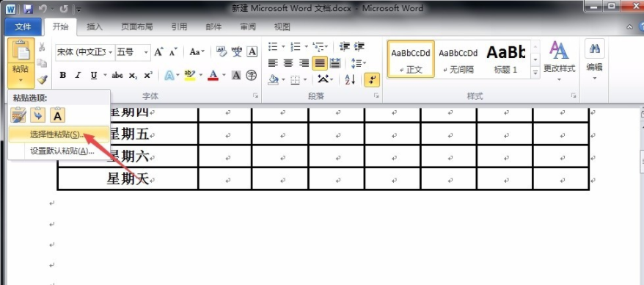Increase paragraph indent
644x285 pixels.
pos(359,46)
